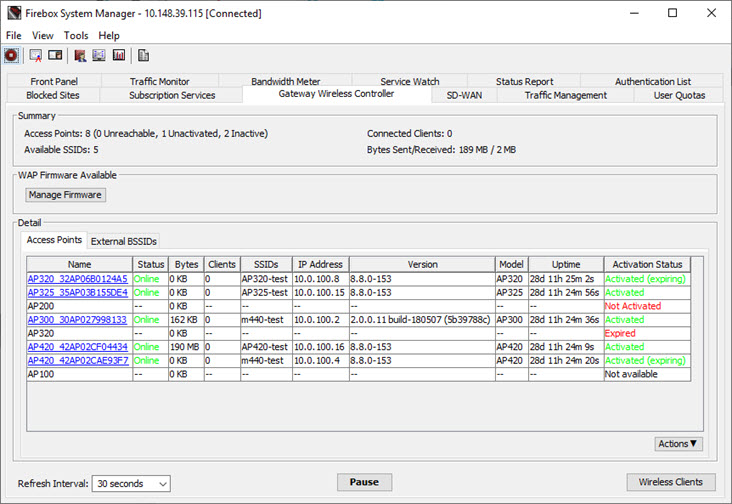Click the Firebox app icon in title bar
This screenshot has height=504, width=732.
click(x=11, y=14)
